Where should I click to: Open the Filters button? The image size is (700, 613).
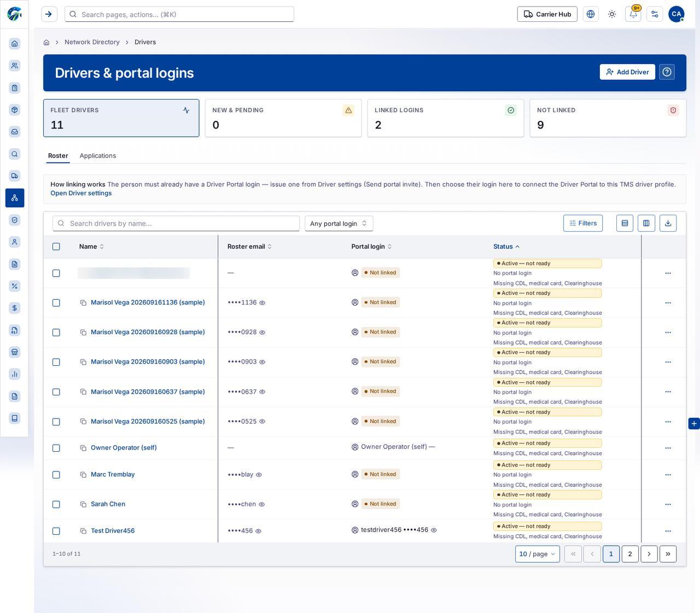[583, 223]
